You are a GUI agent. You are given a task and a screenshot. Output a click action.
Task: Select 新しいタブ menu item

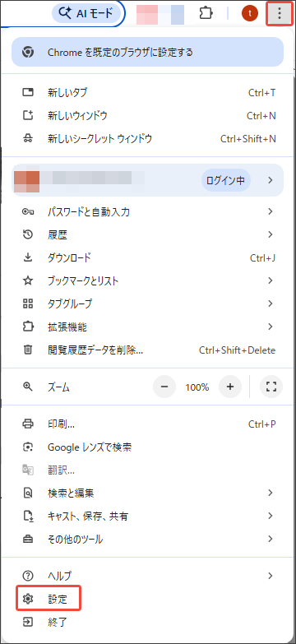click(x=148, y=93)
